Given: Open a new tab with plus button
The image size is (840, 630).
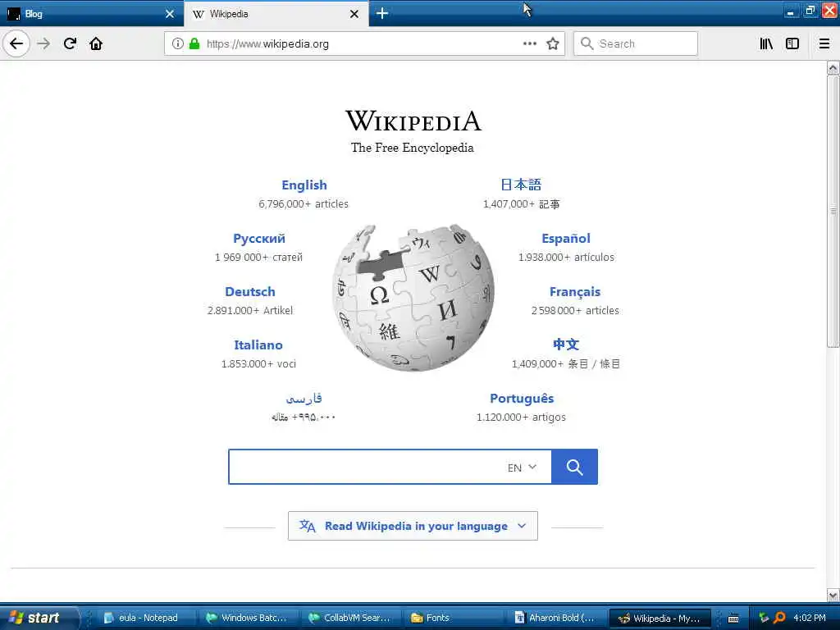Looking at the screenshot, I should click(382, 13).
